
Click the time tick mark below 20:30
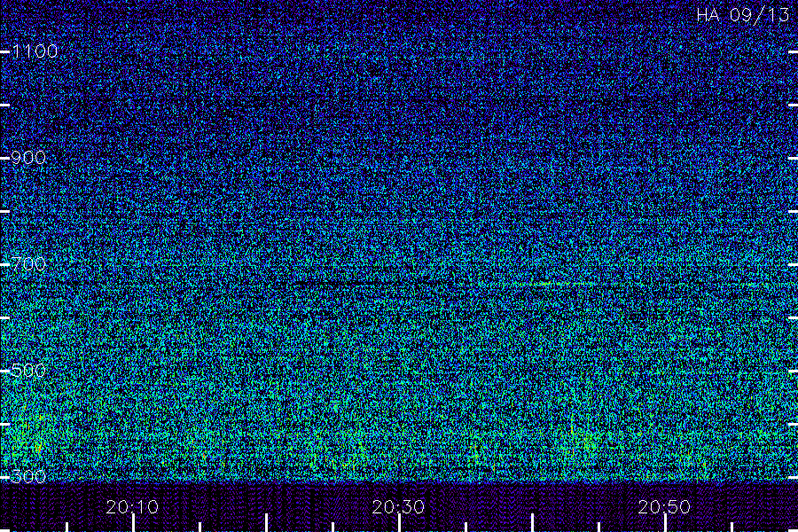pyautogui.click(x=400, y=523)
